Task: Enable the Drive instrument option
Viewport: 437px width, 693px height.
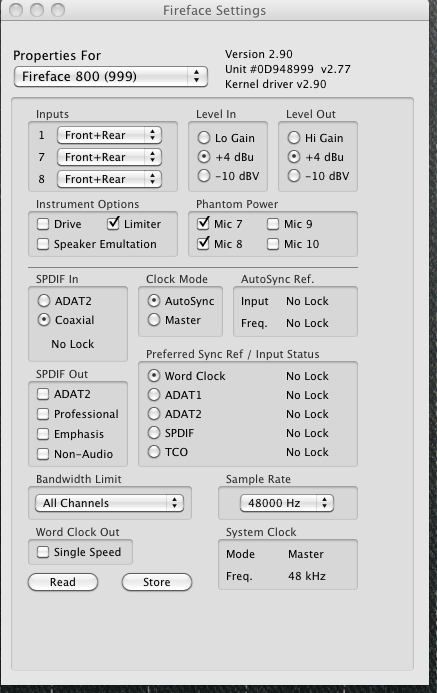Action: click(x=43, y=224)
